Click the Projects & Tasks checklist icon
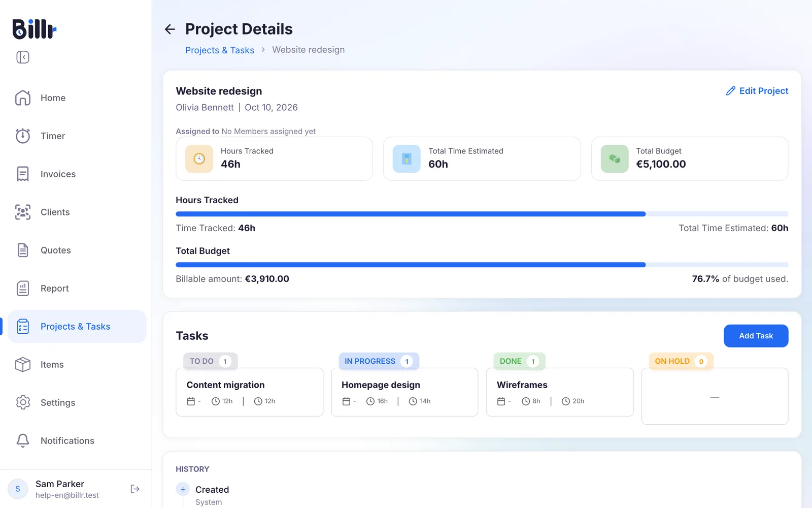Image resolution: width=812 pixels, height=508 pixels. [x=23, y=326]
